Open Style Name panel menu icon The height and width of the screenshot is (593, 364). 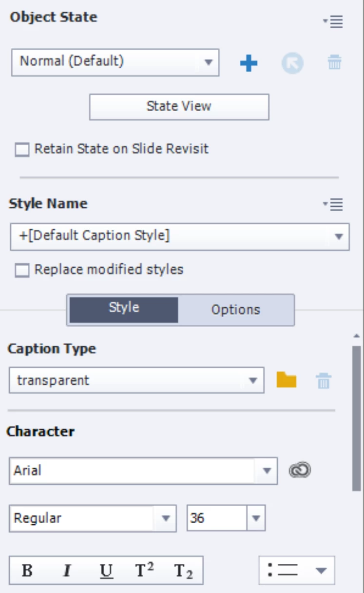pos(333,205)
